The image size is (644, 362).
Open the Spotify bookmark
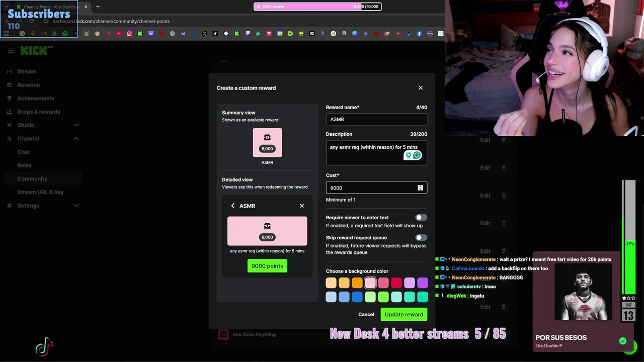65,34
